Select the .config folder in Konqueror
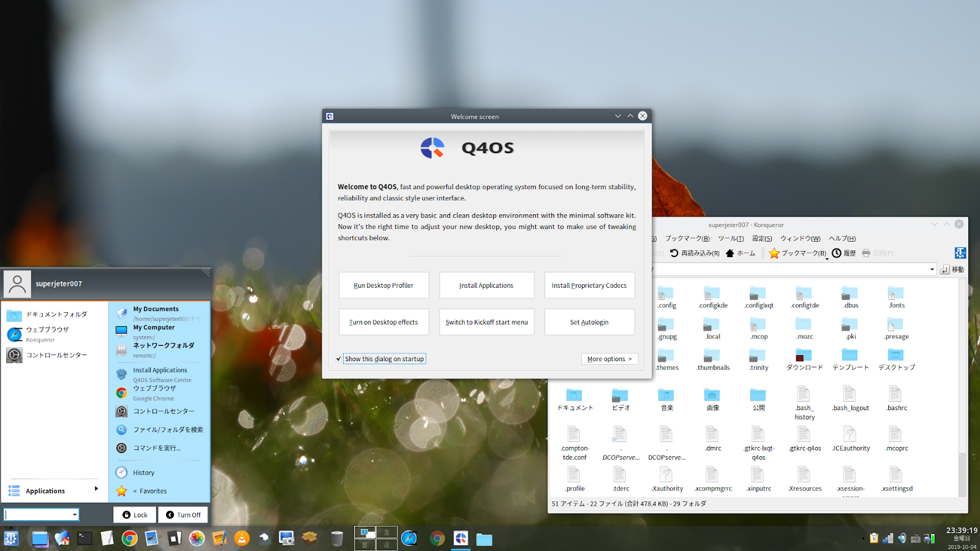Image resolution: width=980 pixels, height=551 pixels. [667, 298]
